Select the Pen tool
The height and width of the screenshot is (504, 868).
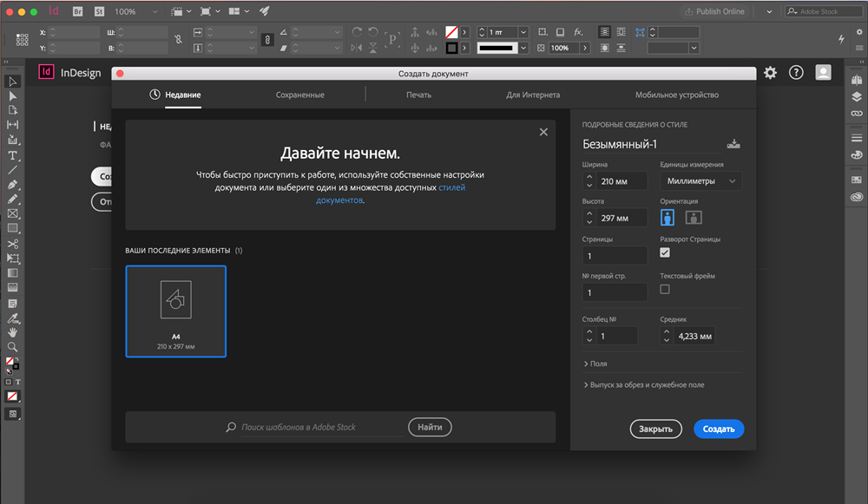pos(12,184)
